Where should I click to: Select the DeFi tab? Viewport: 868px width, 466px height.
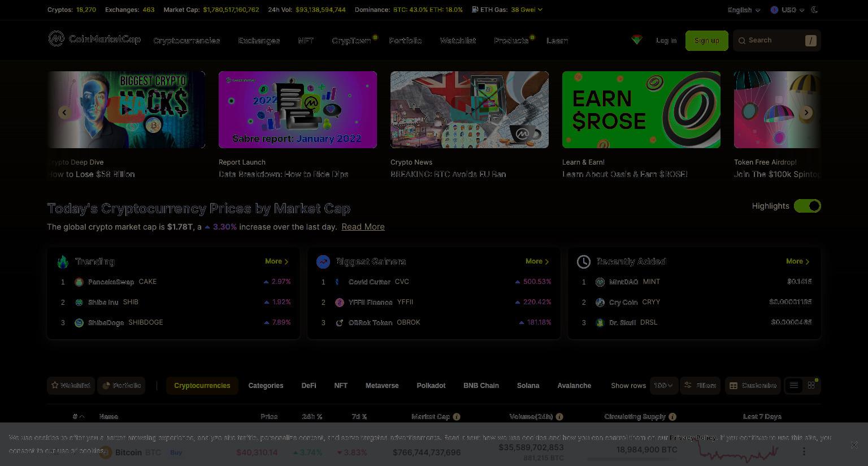(x=309, y=386)
